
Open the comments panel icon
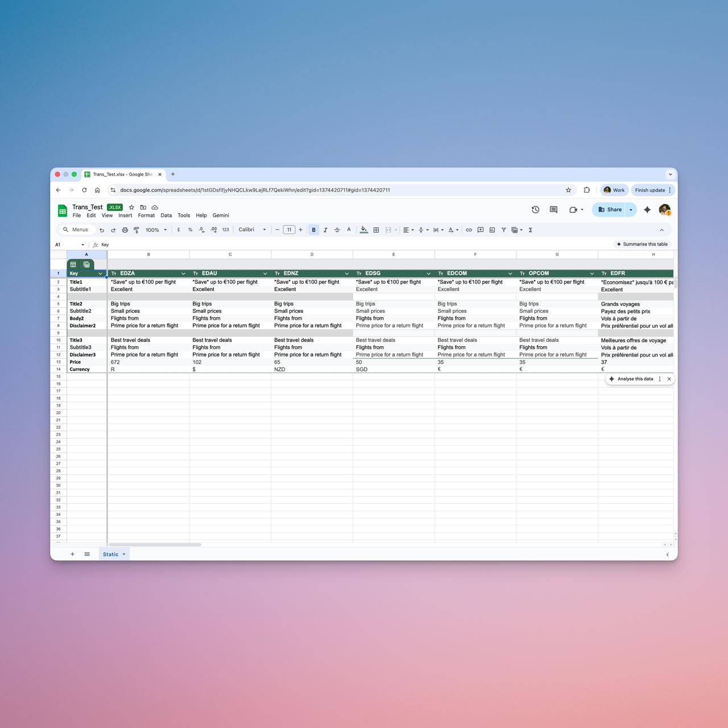pyautogui.click(x=553, y=210)
